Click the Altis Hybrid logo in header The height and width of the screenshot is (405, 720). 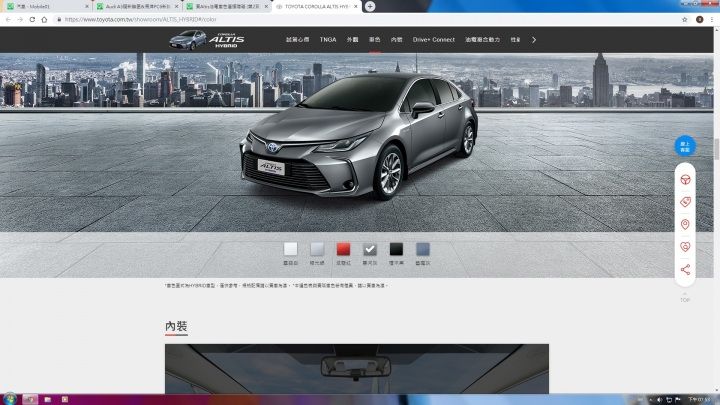pyautogui.click(x=206, y=40)
